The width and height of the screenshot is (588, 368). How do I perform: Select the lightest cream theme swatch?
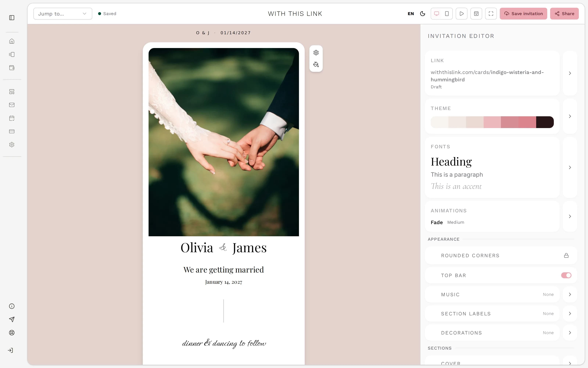440,122
